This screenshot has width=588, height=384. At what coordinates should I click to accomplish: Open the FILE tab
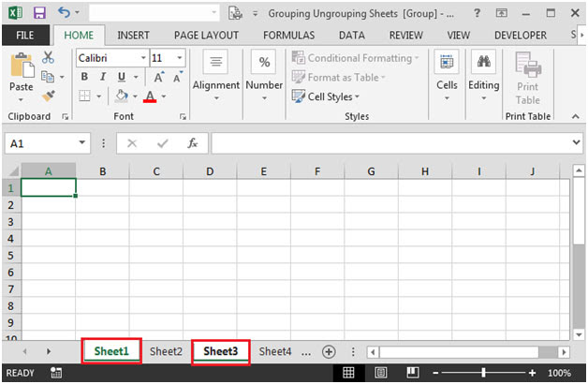coord(25,36)
